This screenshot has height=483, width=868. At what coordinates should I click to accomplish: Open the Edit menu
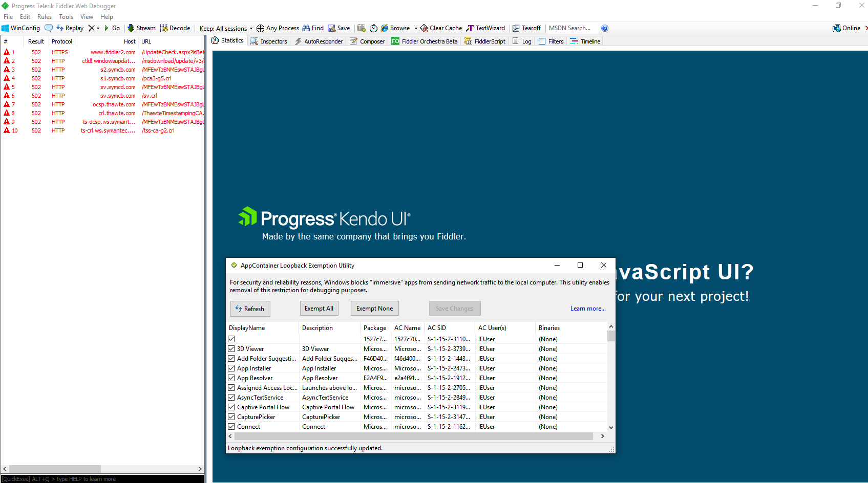[25, 17]
